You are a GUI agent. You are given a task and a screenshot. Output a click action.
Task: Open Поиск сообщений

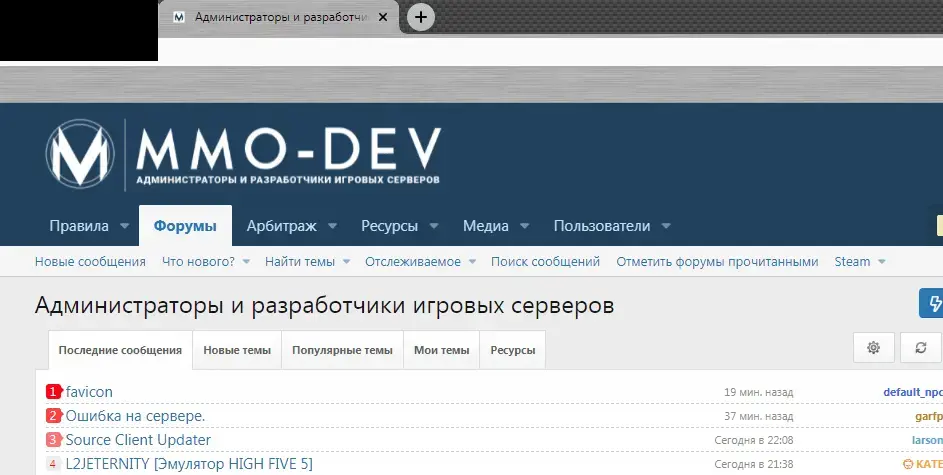[x=545, y=262]
